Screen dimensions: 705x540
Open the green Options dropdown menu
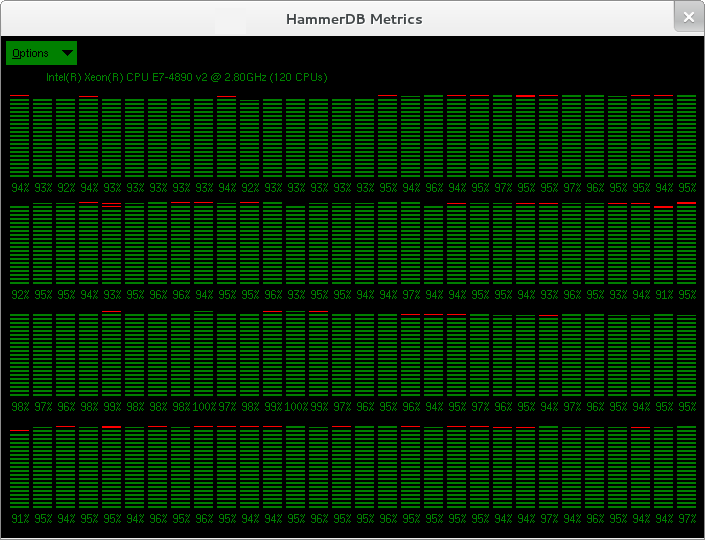point(41,53)
